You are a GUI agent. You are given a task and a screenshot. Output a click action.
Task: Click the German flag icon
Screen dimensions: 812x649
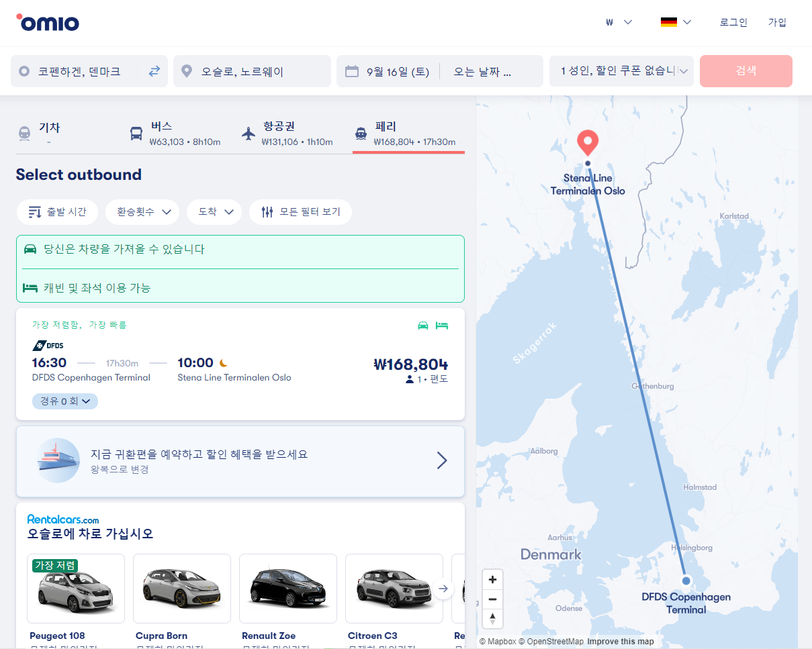click(668, 22)
